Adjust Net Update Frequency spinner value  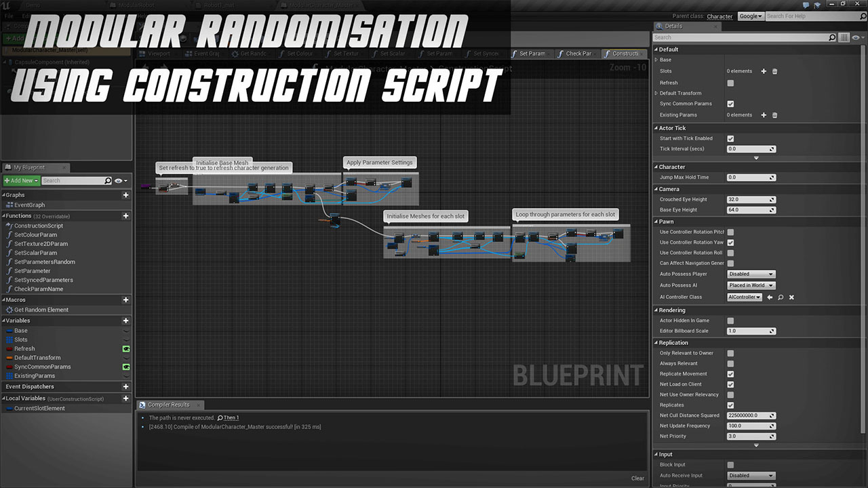[751, 426]
